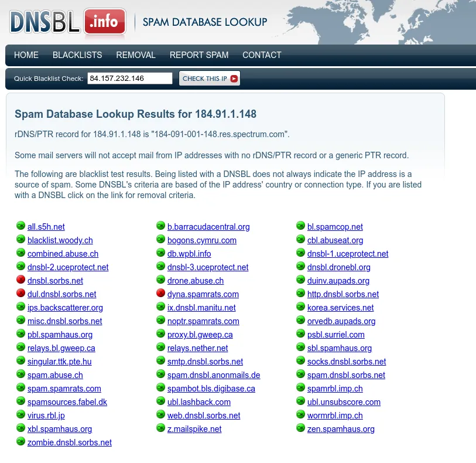
Task: Follow the orvedb.aupads.org link
Action: (341, 321)
